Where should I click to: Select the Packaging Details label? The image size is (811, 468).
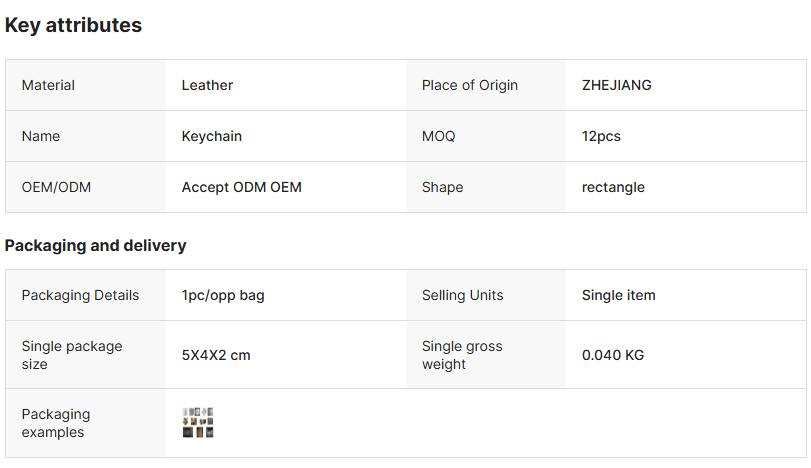[80, 295]
